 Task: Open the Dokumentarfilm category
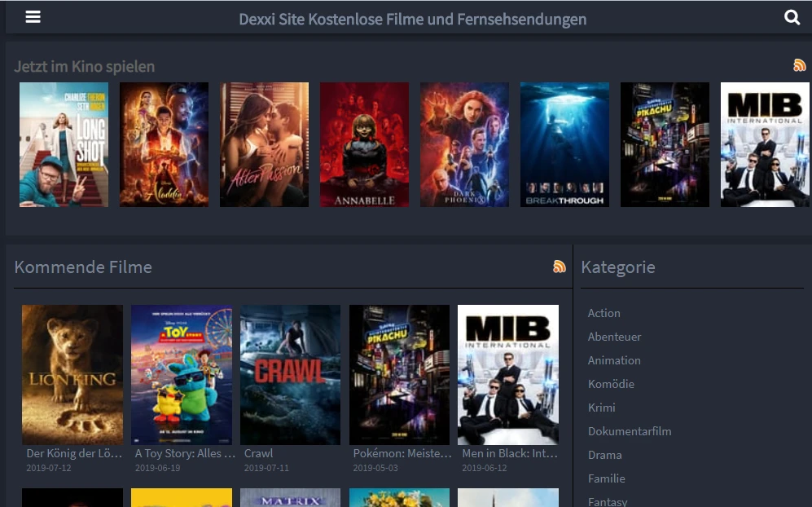click(630, 431)
